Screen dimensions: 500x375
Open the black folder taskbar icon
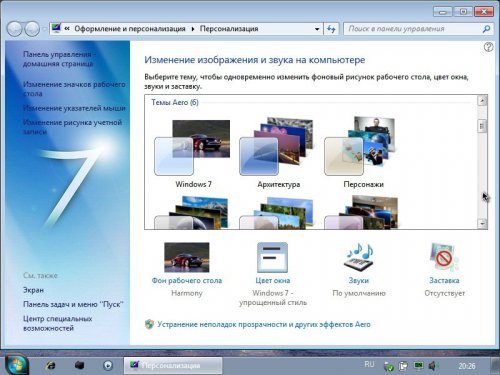click(x=79, y=365)
